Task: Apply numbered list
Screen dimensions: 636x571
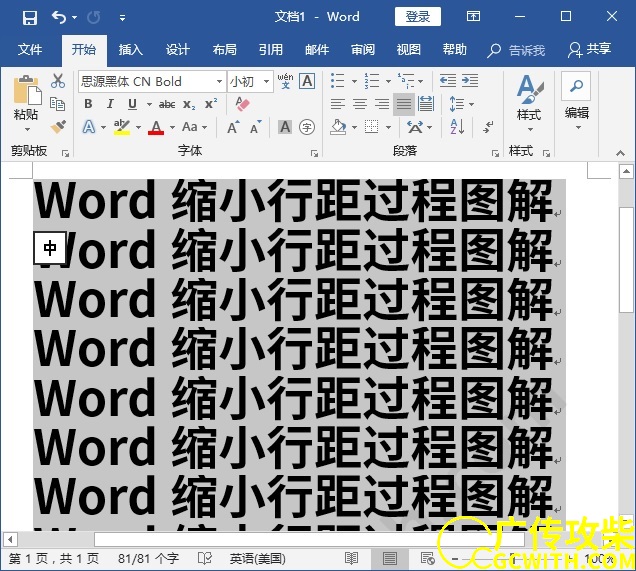Action: (x=372, y=81)
